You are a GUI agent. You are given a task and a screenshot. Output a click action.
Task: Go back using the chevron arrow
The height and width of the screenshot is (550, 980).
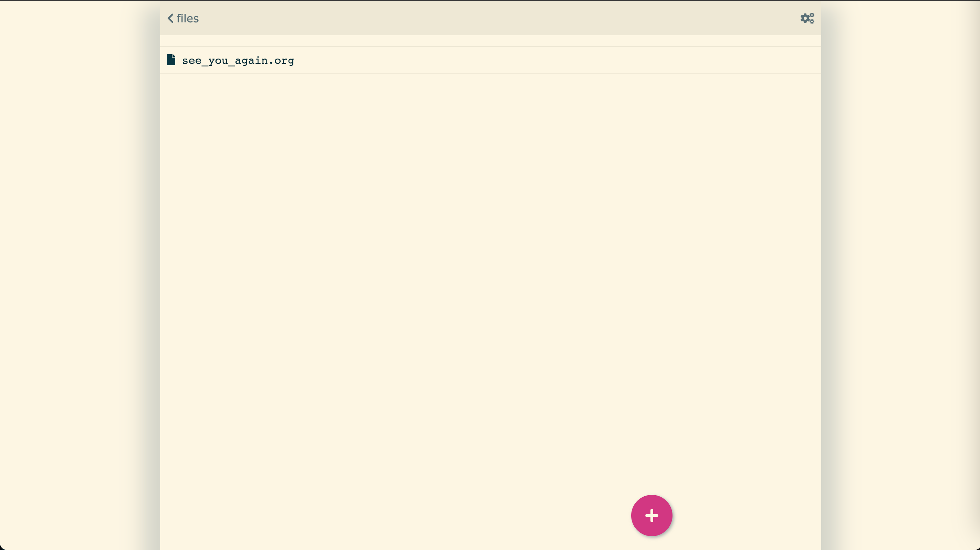click(x=170, y=18)
